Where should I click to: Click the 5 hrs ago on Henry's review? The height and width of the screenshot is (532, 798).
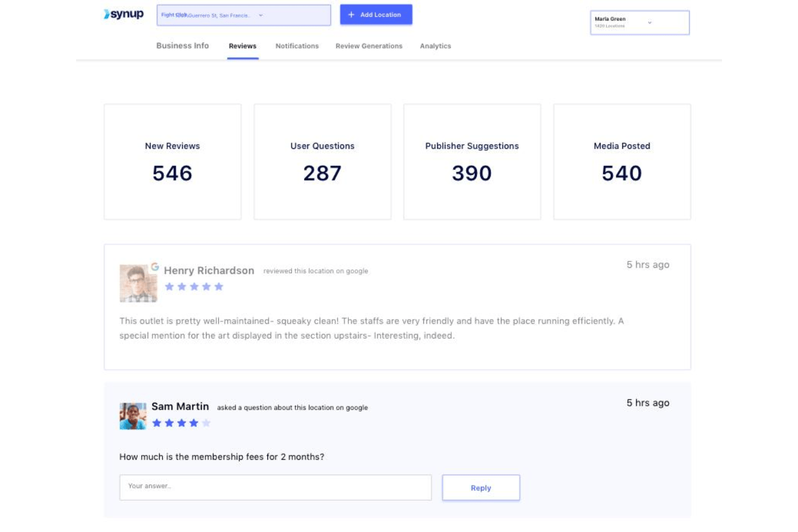pos(648,265)
